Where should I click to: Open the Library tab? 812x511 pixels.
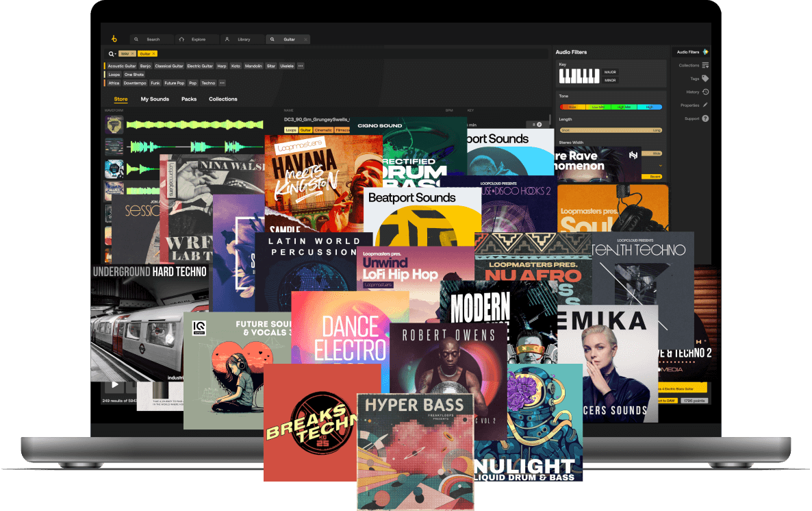point(242,40)
